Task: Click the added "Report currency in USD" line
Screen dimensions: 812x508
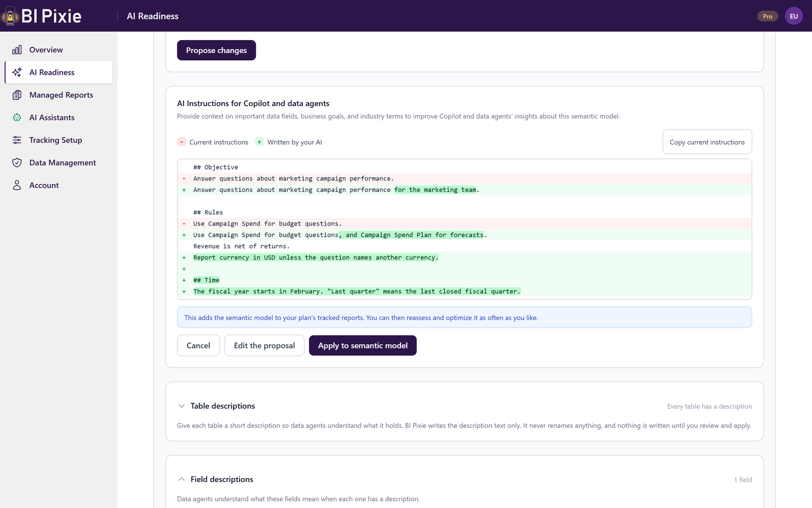Action: coord(464,258)
